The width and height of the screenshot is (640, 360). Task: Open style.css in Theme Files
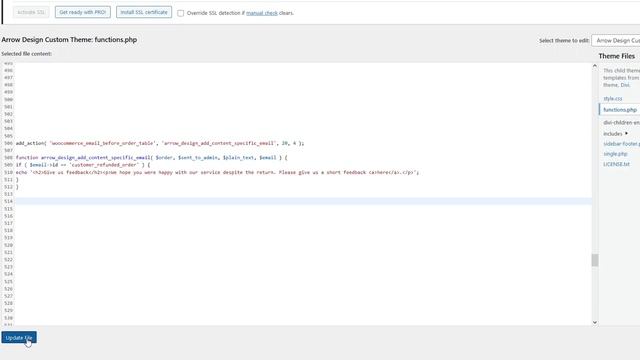click(613, 99)
